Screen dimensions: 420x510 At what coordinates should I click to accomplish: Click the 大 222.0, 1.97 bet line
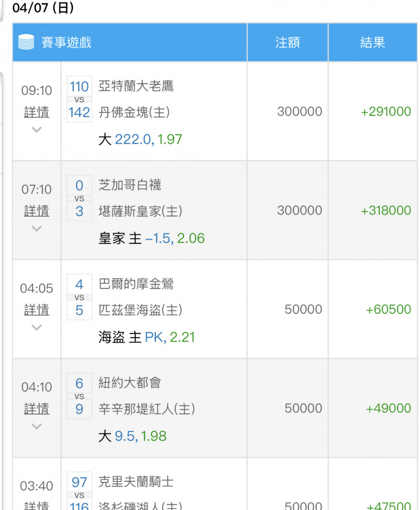(140, 139)
